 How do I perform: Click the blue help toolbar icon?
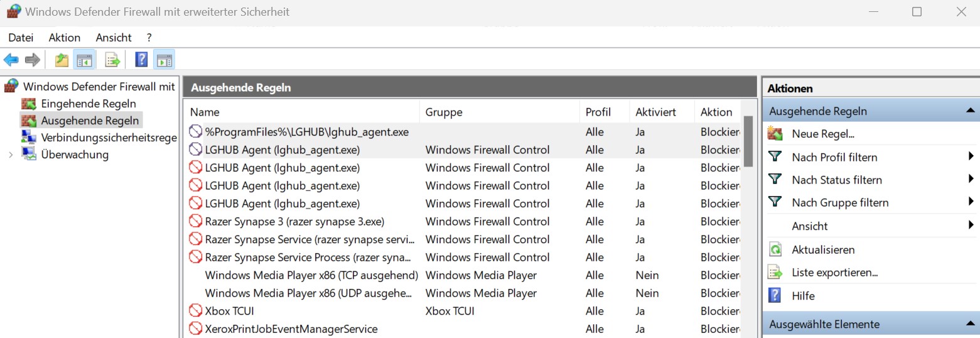[x=141, y=60]
